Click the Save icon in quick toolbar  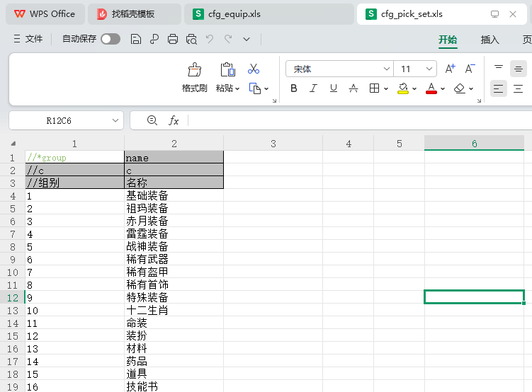[x=136, y=40]
